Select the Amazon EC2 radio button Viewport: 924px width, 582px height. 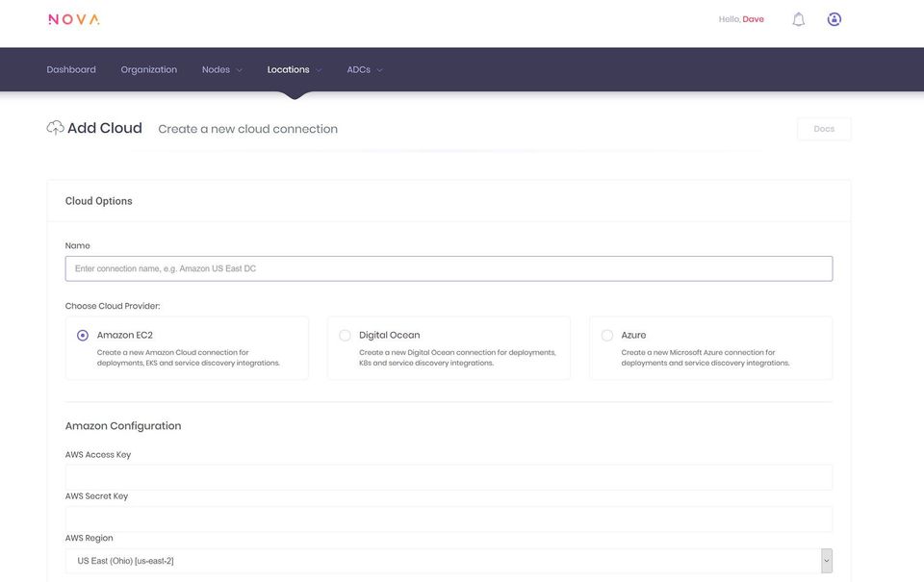click(x=83, y=335)
